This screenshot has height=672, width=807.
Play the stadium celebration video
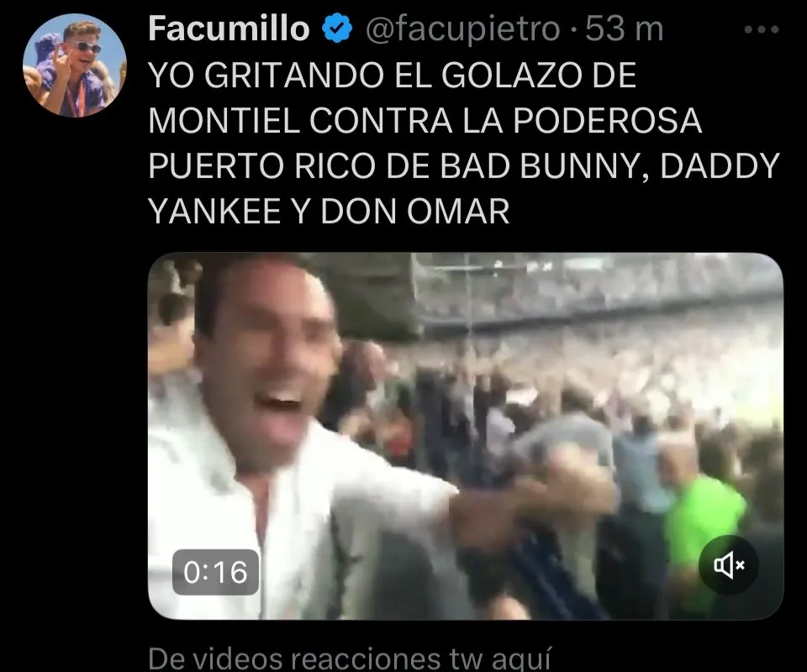coord(465,436)
